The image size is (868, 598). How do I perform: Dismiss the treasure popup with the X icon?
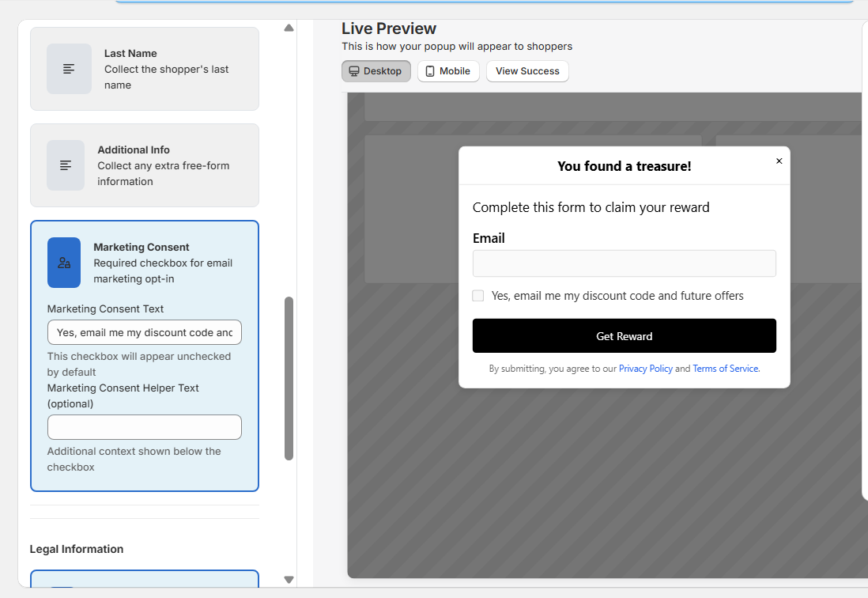[x=779, y=161]
